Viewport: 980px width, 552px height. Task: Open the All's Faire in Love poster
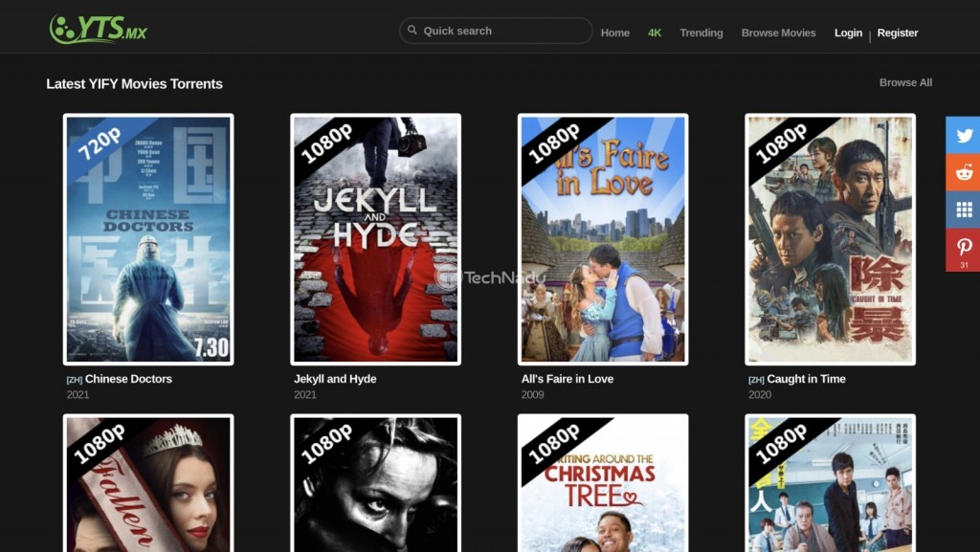click(603, 239)
